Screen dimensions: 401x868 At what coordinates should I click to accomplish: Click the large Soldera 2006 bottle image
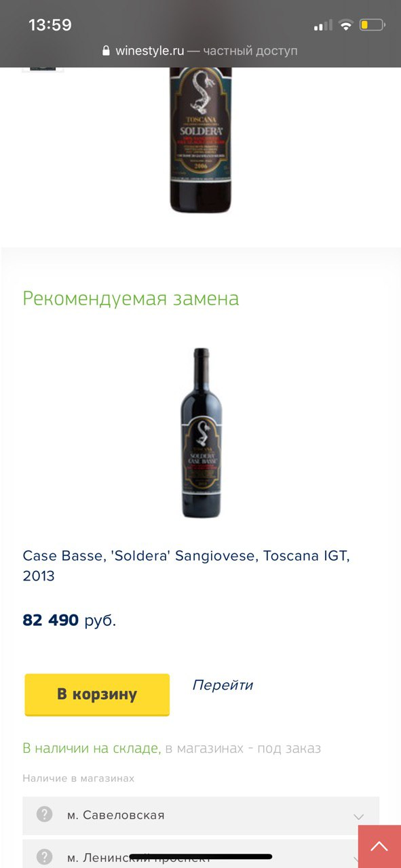201,140
